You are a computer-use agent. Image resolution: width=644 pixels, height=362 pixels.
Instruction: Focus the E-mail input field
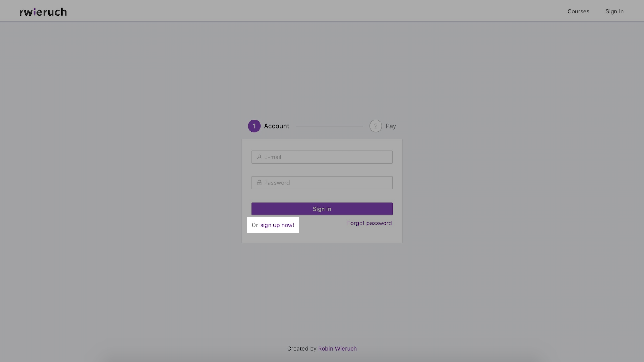[x=322, y=157]
